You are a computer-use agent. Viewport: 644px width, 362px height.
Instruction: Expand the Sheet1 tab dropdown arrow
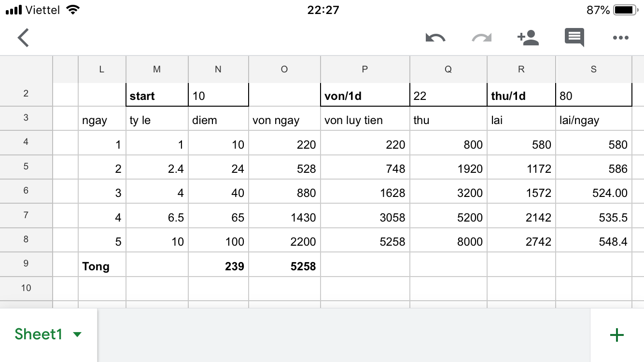[x=77, y=334]
